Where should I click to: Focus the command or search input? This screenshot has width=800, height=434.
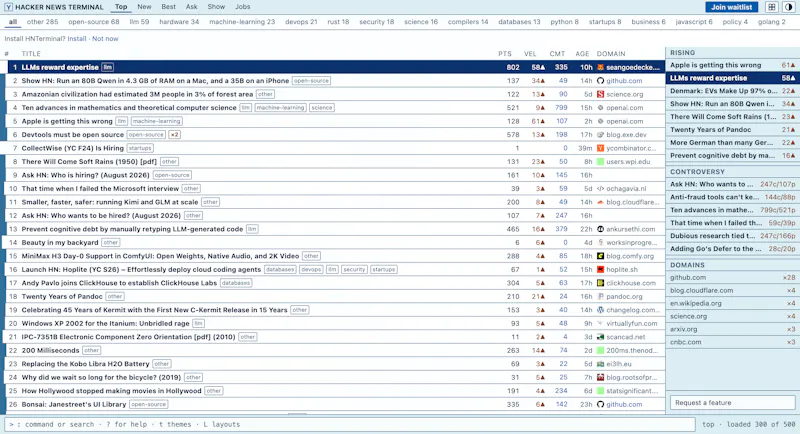[349, 424]
